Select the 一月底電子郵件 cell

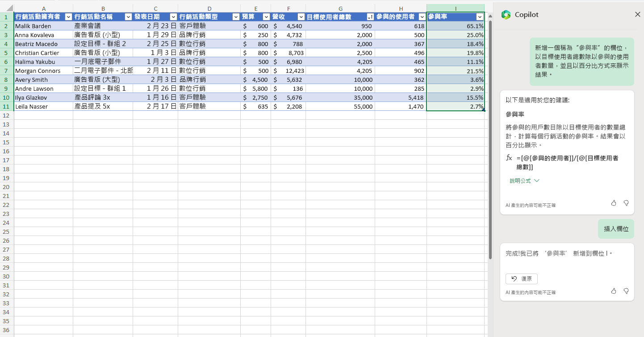pyautogui.click(x=103, y=62)
